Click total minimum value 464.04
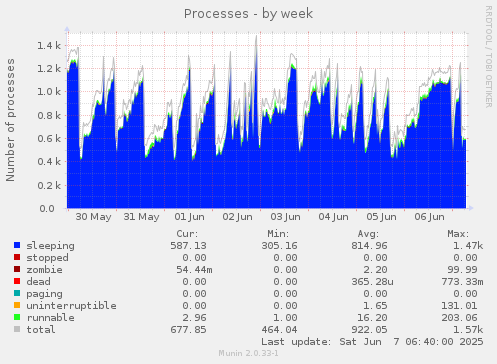 pyautogui.click(x=279, y=330)
